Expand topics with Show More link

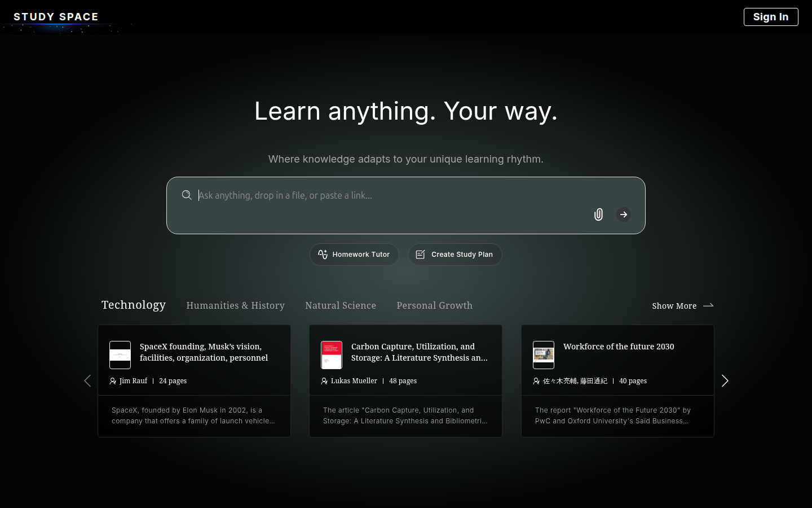click(682, 305)
